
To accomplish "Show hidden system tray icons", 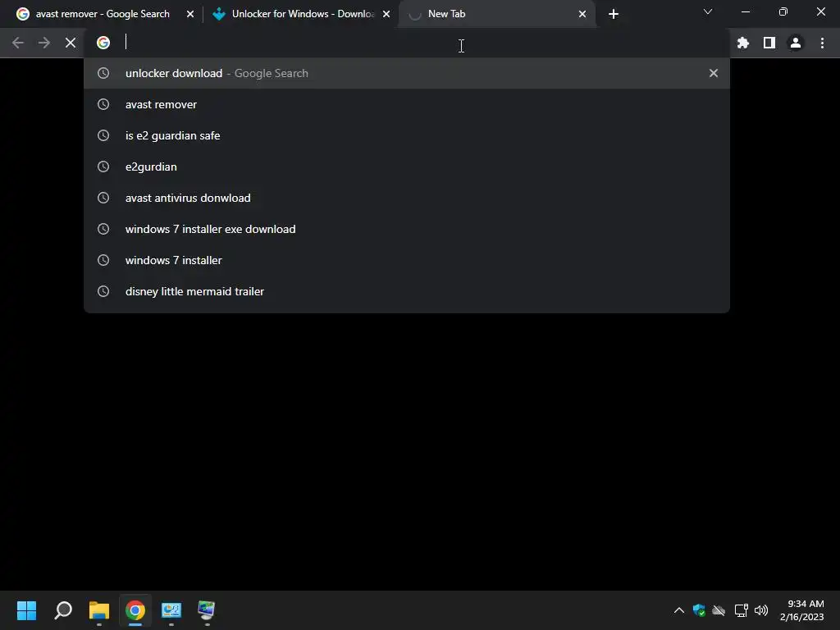I will pyautogui.click(x=678, y=610).
